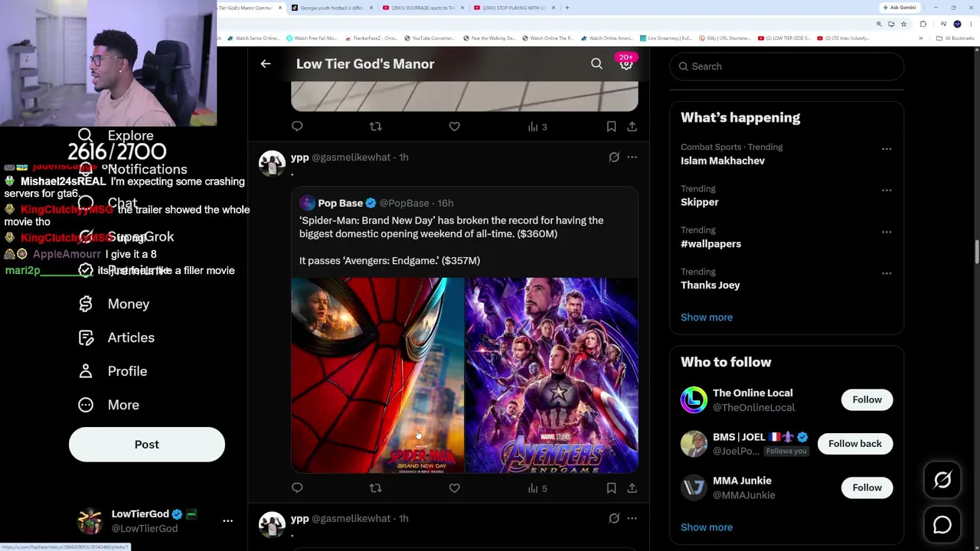Click the Ask Gemini button

[900, 8]
